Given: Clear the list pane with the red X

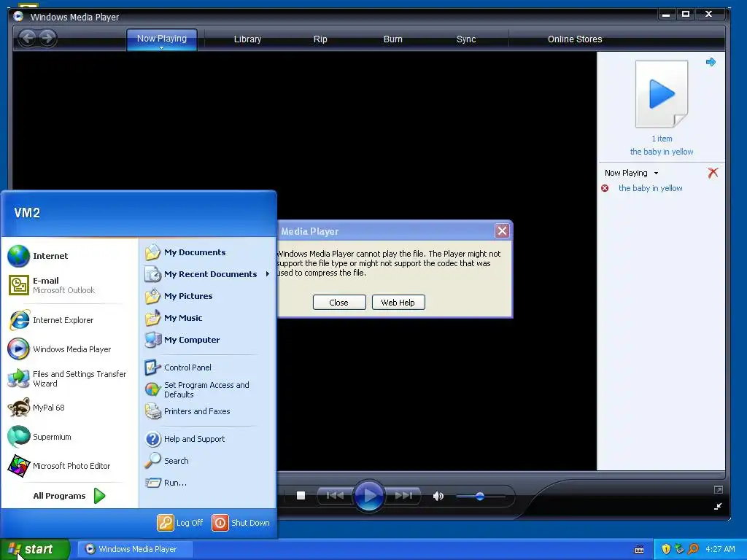Looking at the screenshot, I should (x=713, y=173).
